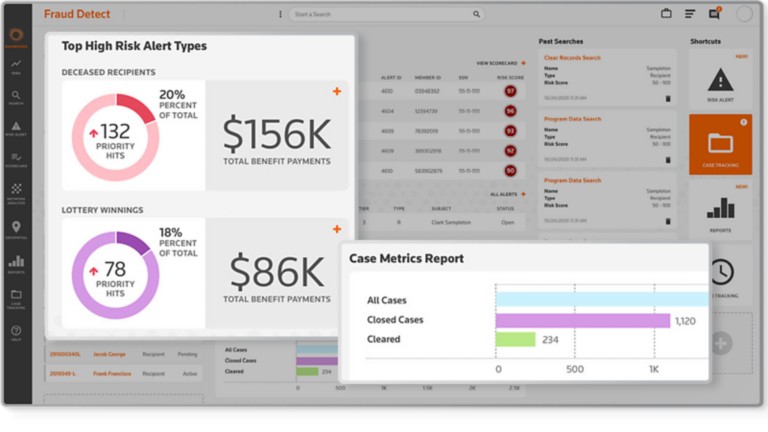This screenshot has width=768, height=432.
Task: Delete the Clear Records Search entry
Action: coord(668,98)
